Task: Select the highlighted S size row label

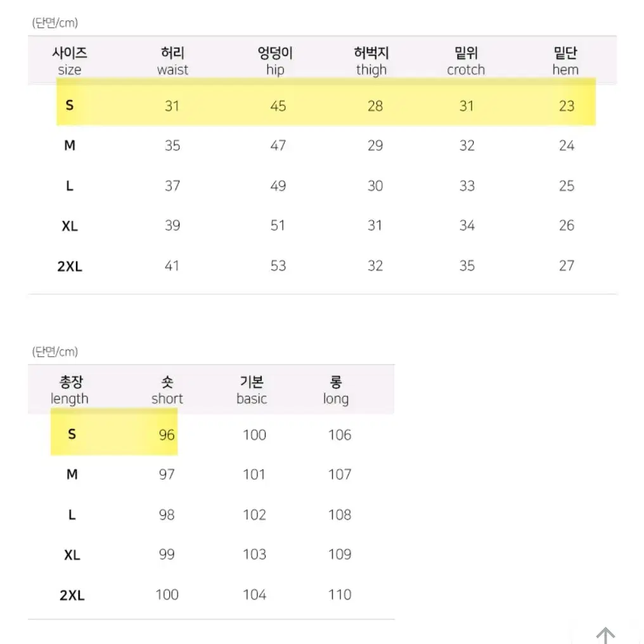Action: point(70,105)
